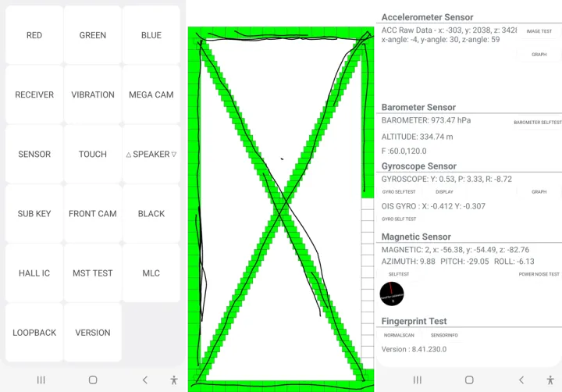The width and height of the screenshot is (562, 392).
Task: Tap the magnetic compass calibration dial
Action: tap(392, 294)
